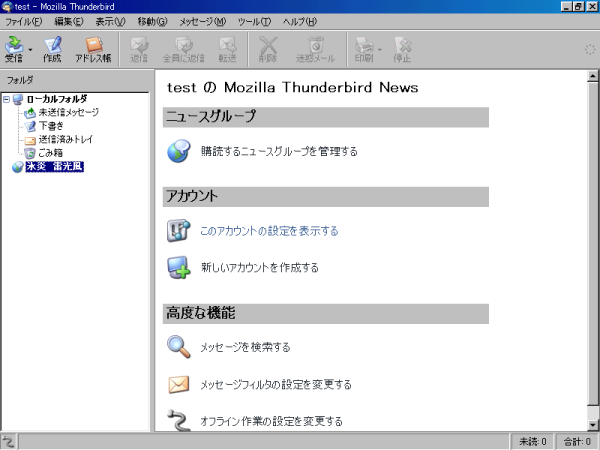This screenshot has width=600, height=450.
Task: Select the 未送信メッセージ folder
Action: pyautogui.click(x=69, y=112)
